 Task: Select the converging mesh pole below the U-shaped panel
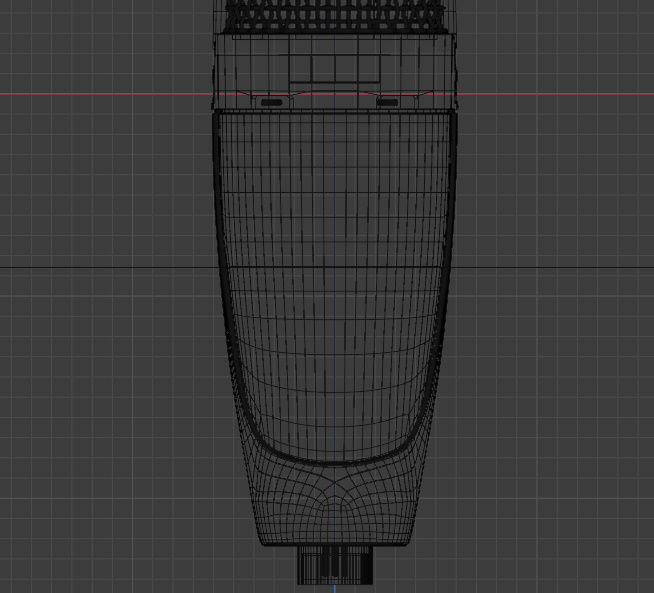pos(335,484)
